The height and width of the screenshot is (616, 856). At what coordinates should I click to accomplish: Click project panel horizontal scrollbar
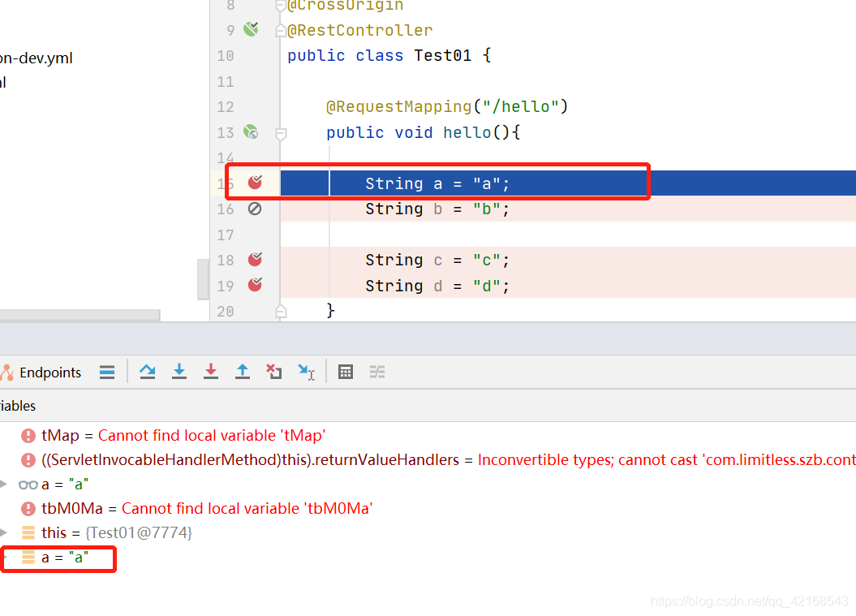pyautogui.click(x=80, y=315)
